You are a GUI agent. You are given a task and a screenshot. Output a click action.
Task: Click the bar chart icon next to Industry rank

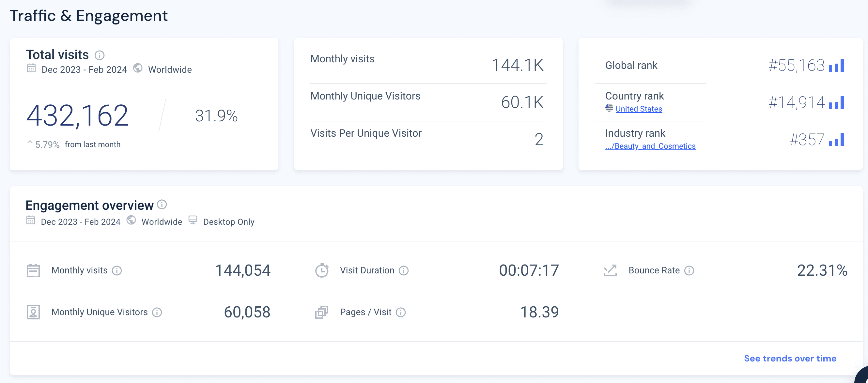click(x=836, y=139)
